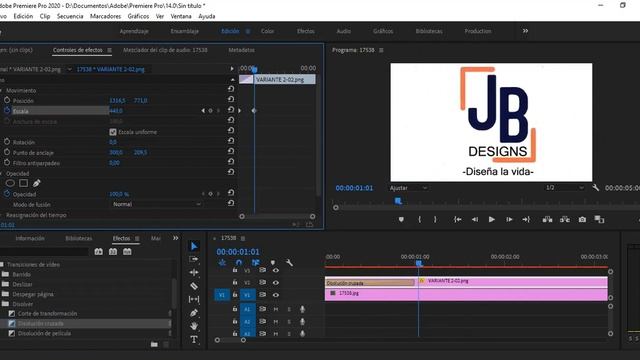
Task: Step forward one frame
Action: pos(509,220)
